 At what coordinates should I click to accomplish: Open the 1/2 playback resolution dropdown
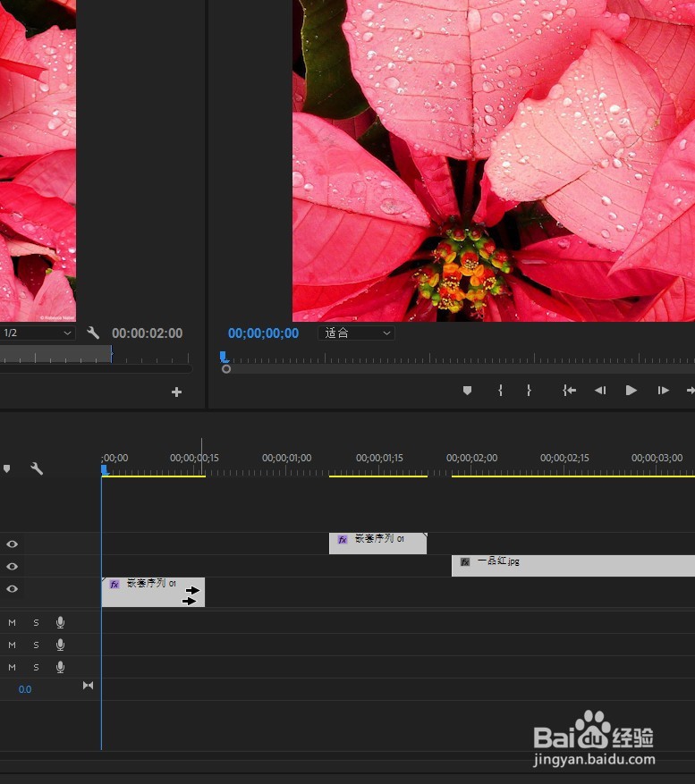pyautogui.click(x=38, y=333)
